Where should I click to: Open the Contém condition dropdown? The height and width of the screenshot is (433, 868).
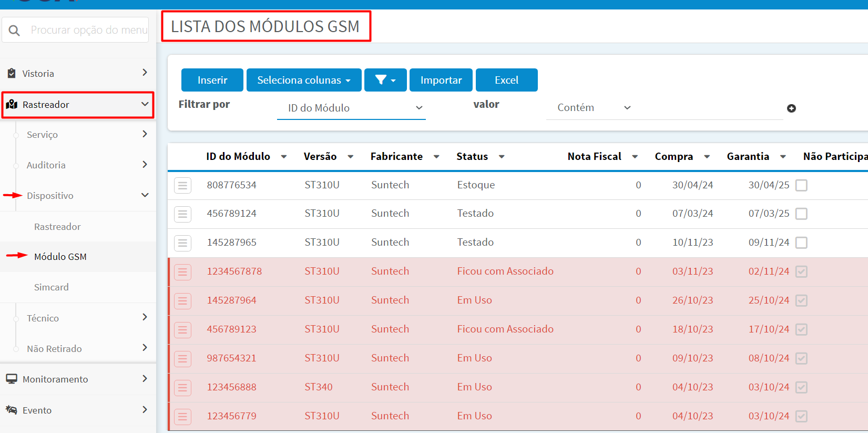click(594, 107)
